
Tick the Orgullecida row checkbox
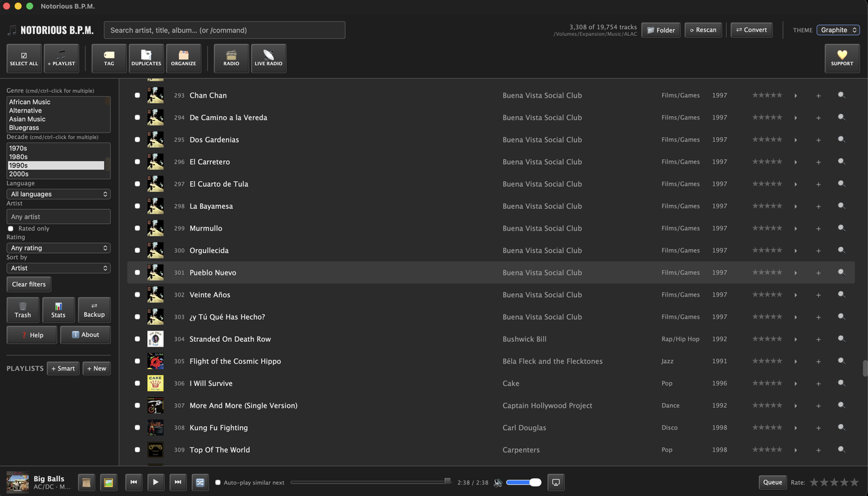coord(137,250)
